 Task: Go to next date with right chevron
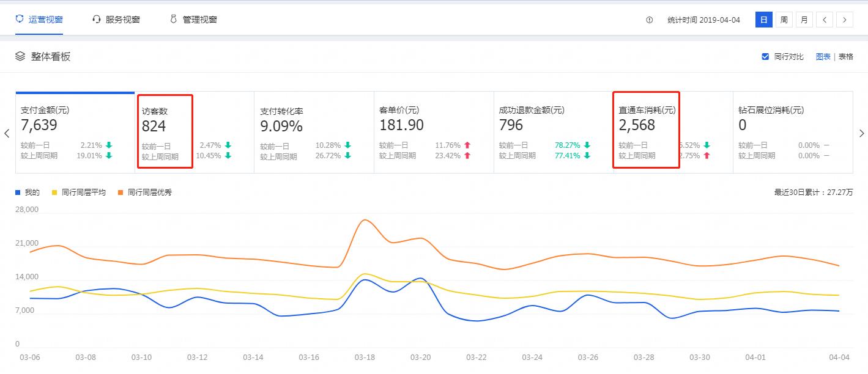click(x=844, y=20)
